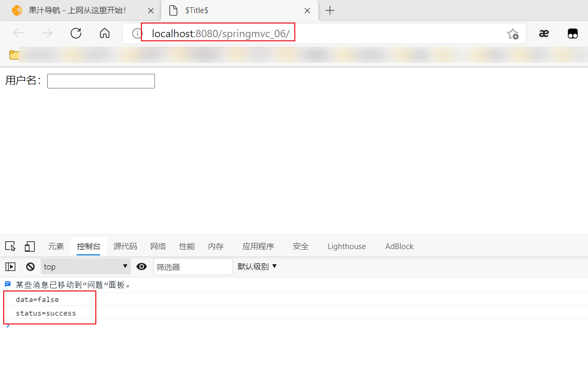The height and width of the screenshot is (370, 588).
Task: Open a new browser tab
Action: [x=330, y=10]
